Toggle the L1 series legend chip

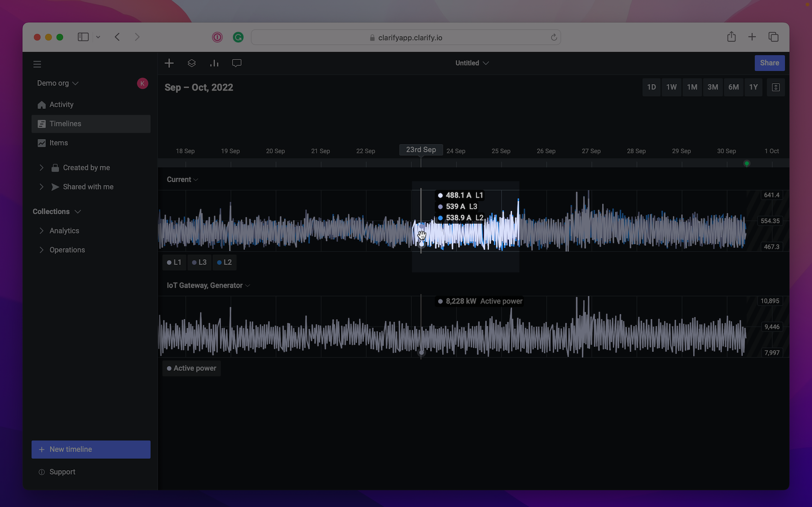174,262
